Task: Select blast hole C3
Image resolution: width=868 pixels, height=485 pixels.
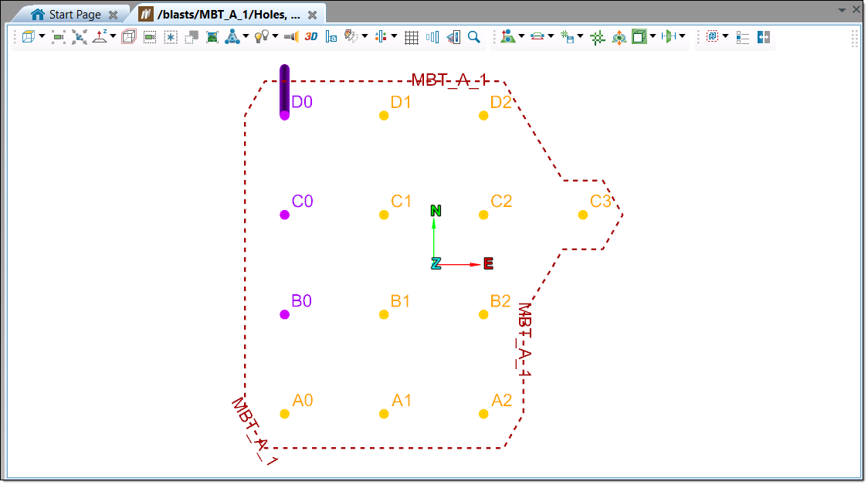Action: (583, 215)
